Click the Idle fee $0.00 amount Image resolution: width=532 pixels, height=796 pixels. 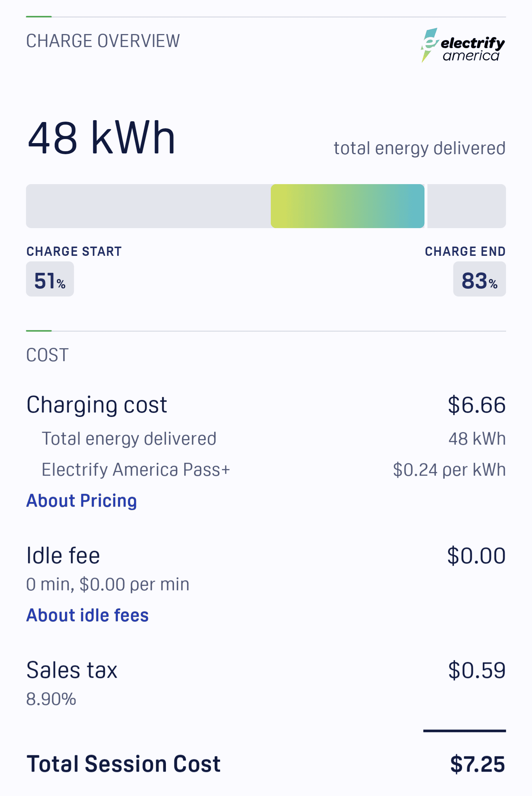[x=476, y=556]
